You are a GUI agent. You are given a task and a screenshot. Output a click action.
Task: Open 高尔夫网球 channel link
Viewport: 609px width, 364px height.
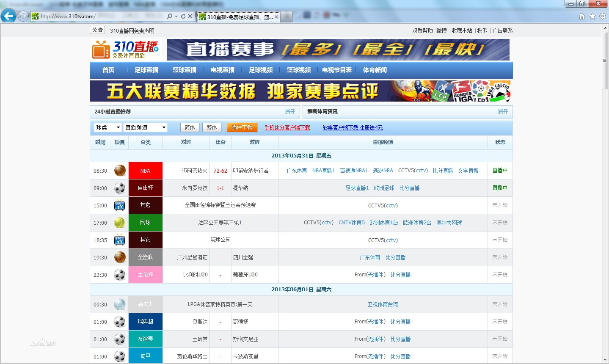tap(449, 223)
